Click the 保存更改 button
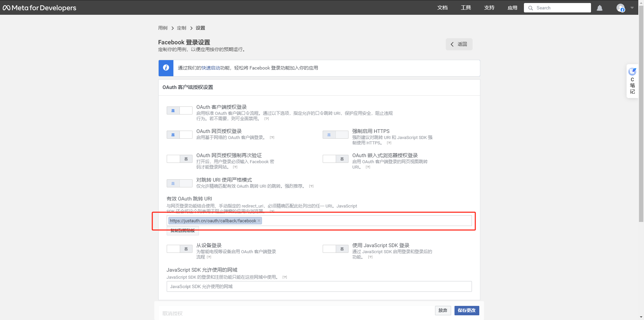This screenshot has height=320, width=644. [x=467, y=311]
